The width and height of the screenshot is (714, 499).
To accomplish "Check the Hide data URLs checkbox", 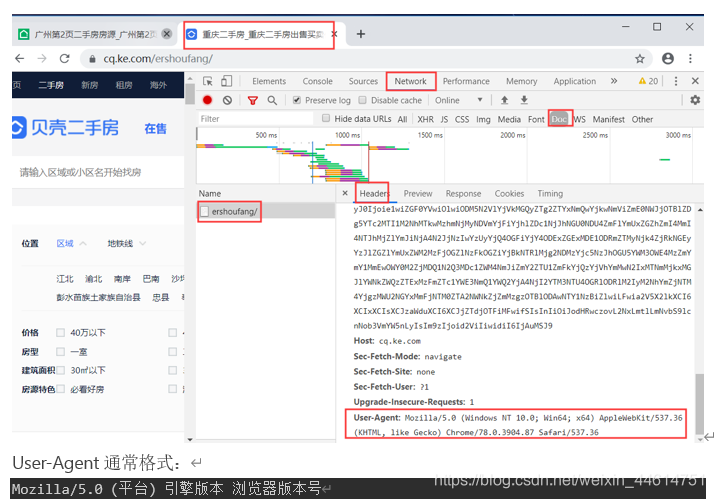I will point(326,118).
